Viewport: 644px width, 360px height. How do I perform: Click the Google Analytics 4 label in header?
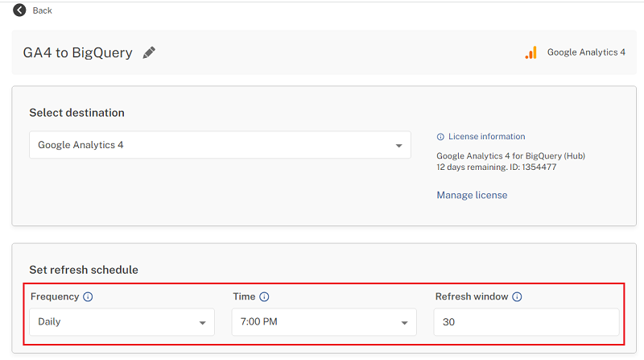coord(586,52)
